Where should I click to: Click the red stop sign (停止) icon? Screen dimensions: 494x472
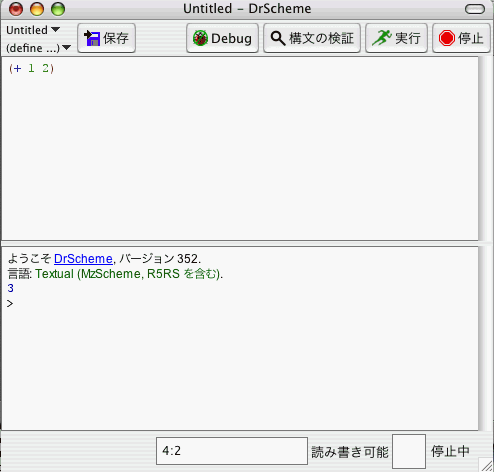pos(446,38)
